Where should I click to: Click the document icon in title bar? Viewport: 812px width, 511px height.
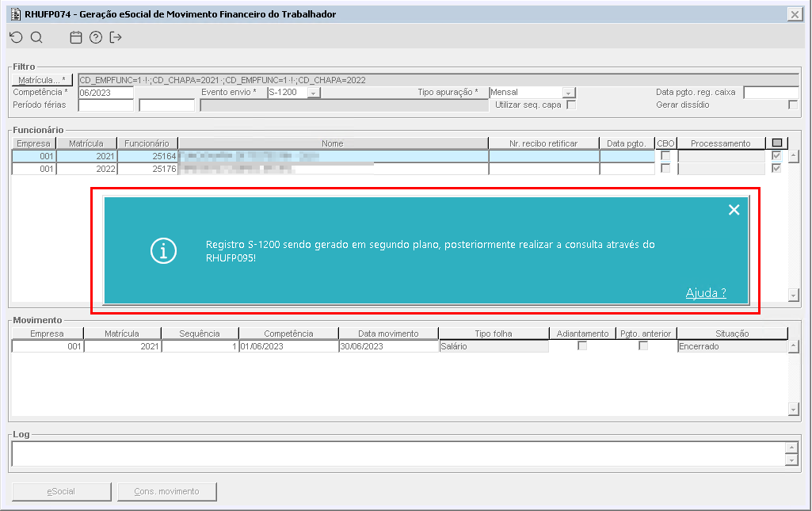pos(16,14)
